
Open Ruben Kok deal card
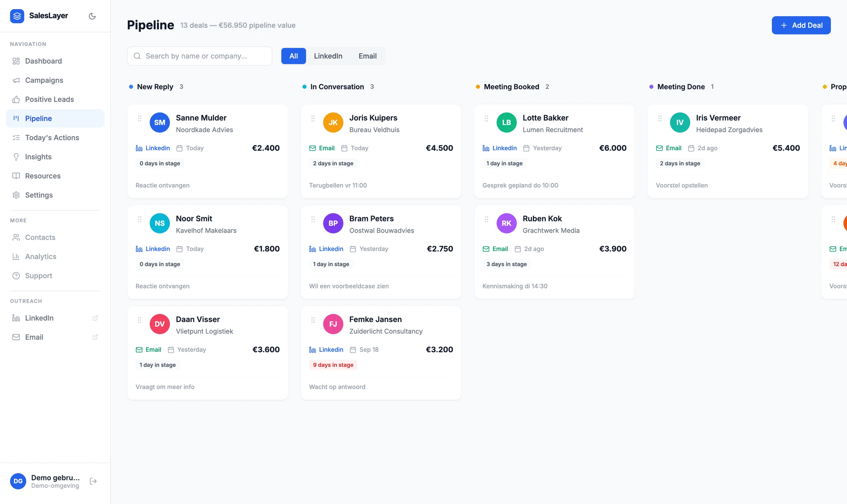tap(554, 252)
